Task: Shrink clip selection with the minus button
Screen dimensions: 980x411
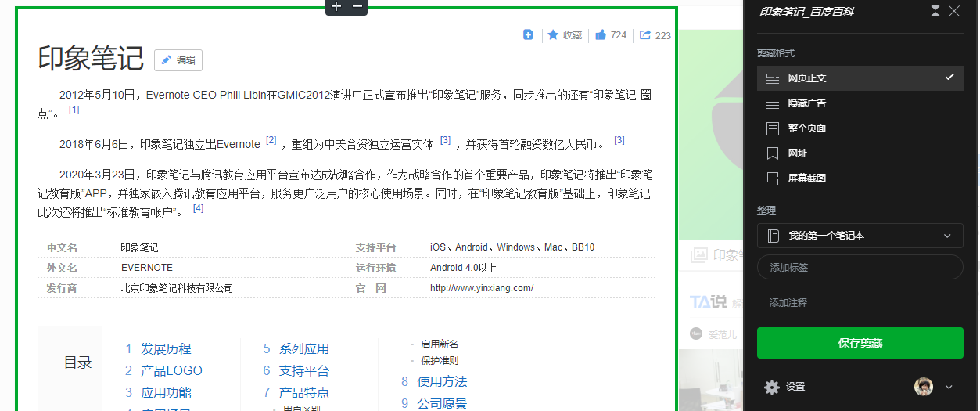Action: tap(357, 6)
